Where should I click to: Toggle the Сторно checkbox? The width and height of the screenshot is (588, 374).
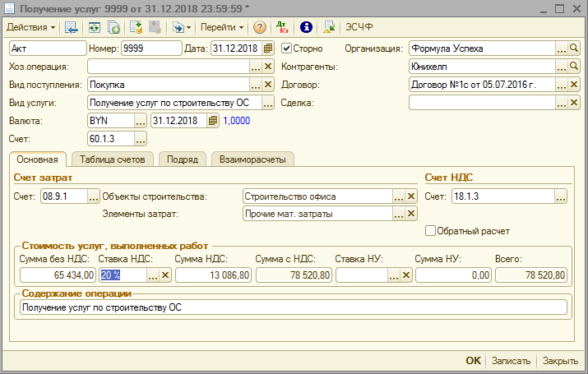pos(286,48)
